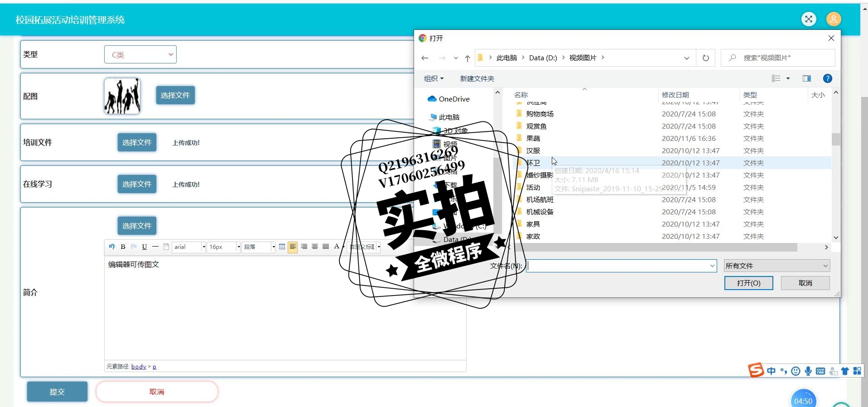Toggle bold formatting in the editor

pyautogui.click(x=123, y=247)
